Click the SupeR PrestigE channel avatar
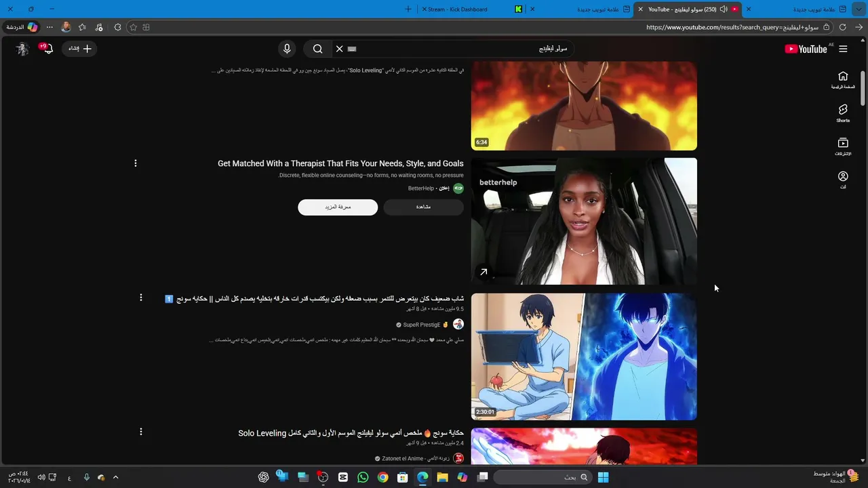This screenshot has width=868, height=488. (458, 325)
